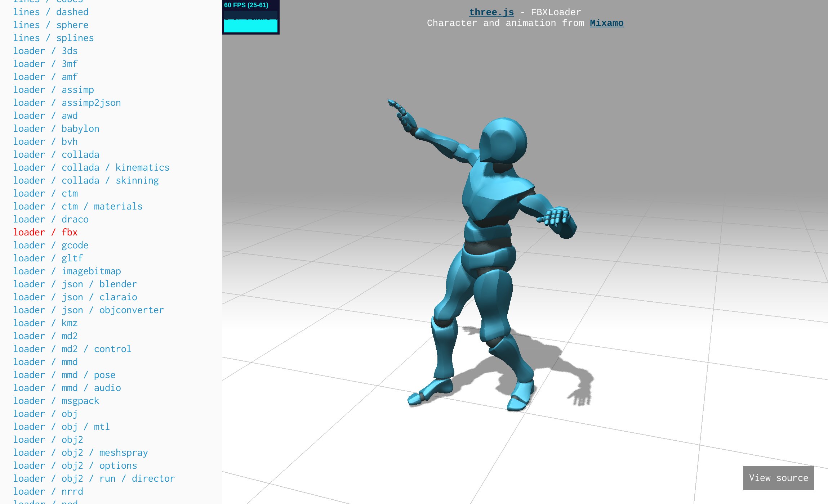Click loader / imagebitmap entry
828x504 pixels.
tap(67, 271)
